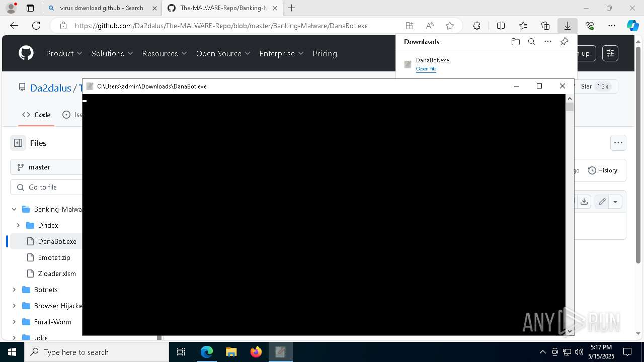Go back with browser back arrow
Viewport: 644px width, 362px height.
(14, 26)
